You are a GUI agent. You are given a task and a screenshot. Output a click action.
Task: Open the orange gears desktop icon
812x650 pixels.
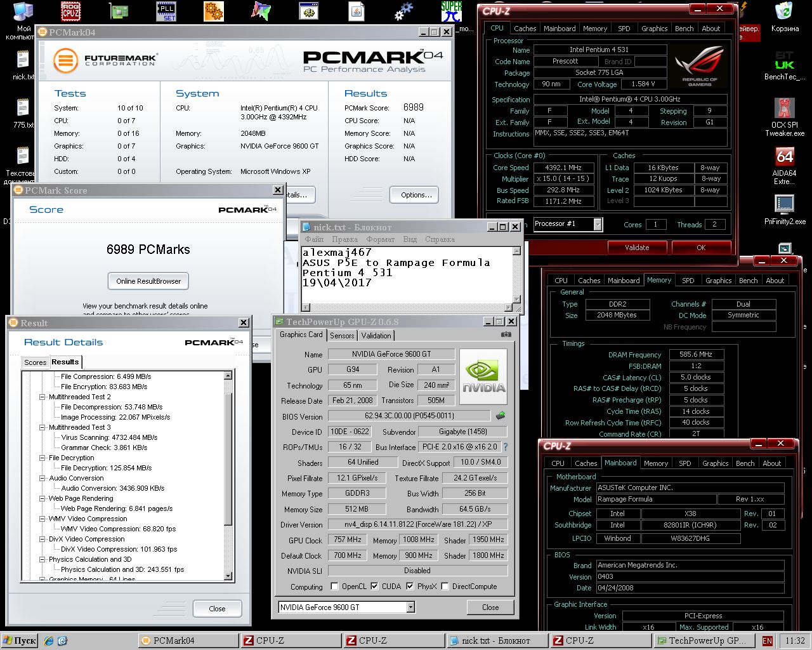[213, 11]
